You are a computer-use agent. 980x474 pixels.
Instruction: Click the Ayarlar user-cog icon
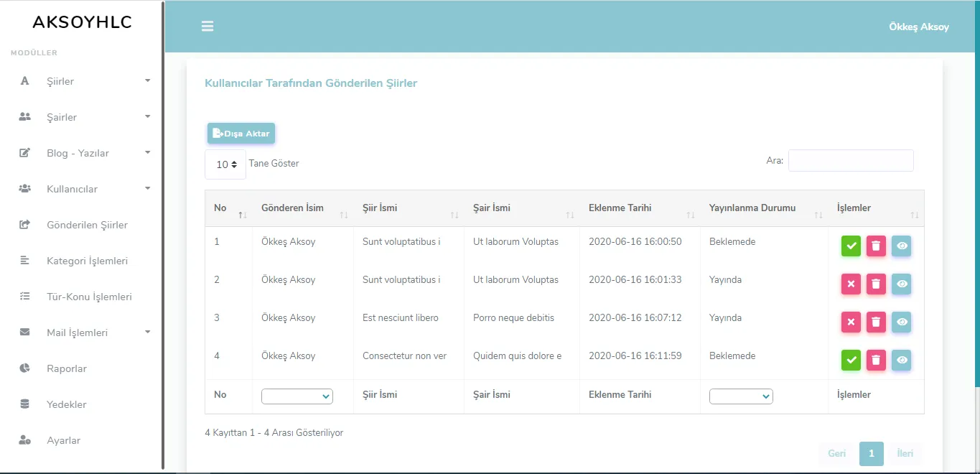tap(24, 440)
